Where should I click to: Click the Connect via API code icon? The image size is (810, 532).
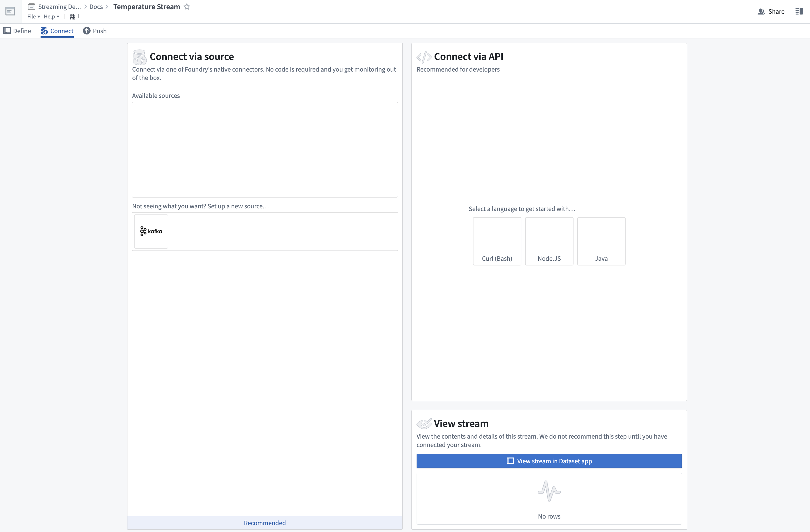[424, 57]
